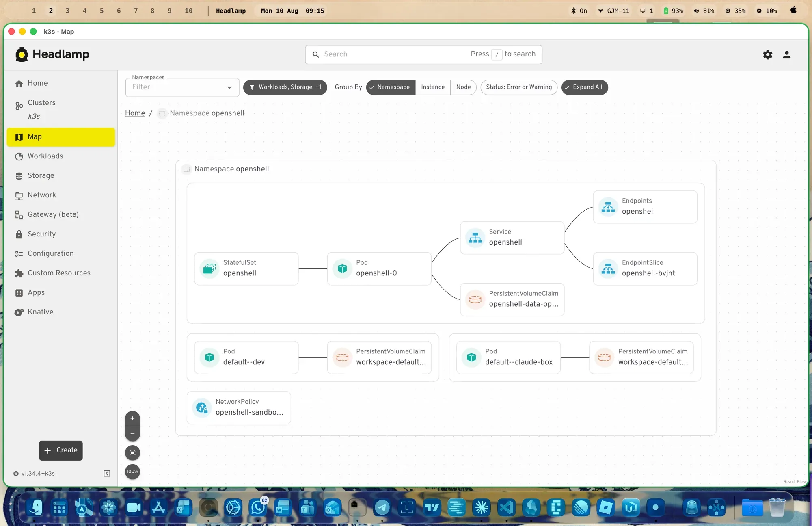Click the Endpoints openshell node icon
This screenshot has width=812, height=526.
[x=608, y=207]
